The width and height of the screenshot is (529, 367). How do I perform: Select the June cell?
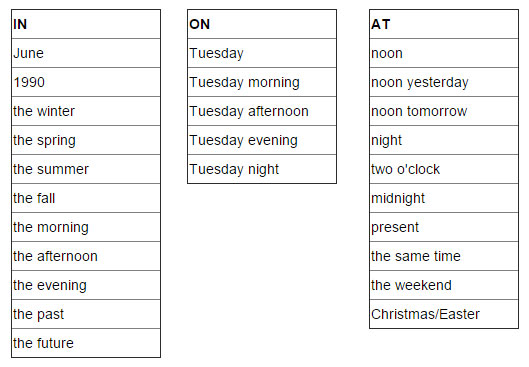(x=86, y=53)
